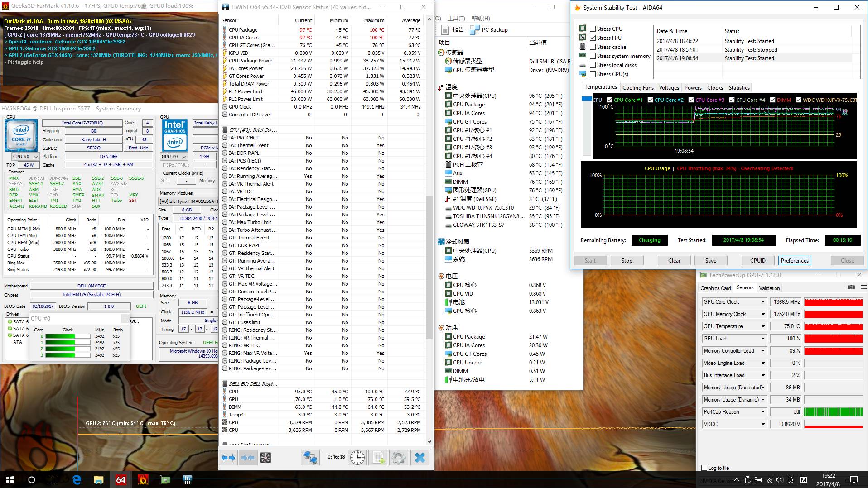Image resolution: width=868 pixels, height=488 pixels.
Task: Click the logging sheet icon with green plus
Action: click(x=378, y=458)
